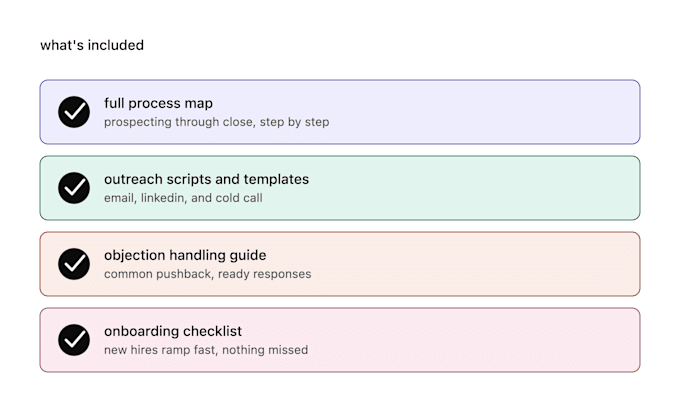Click 'new hires ramp fast, nothing missed' text
Image resolution: width=680 pixels, height=400 pixels.
click(x=206, y=350)
